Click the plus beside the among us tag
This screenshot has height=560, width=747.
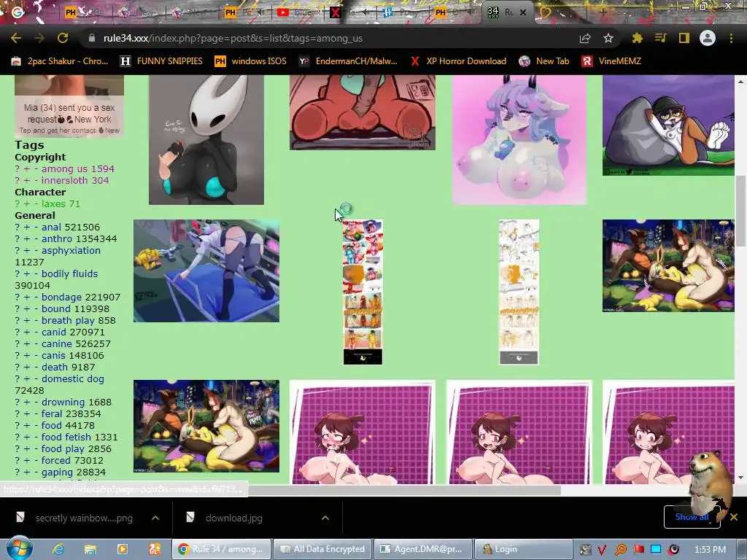27,168
